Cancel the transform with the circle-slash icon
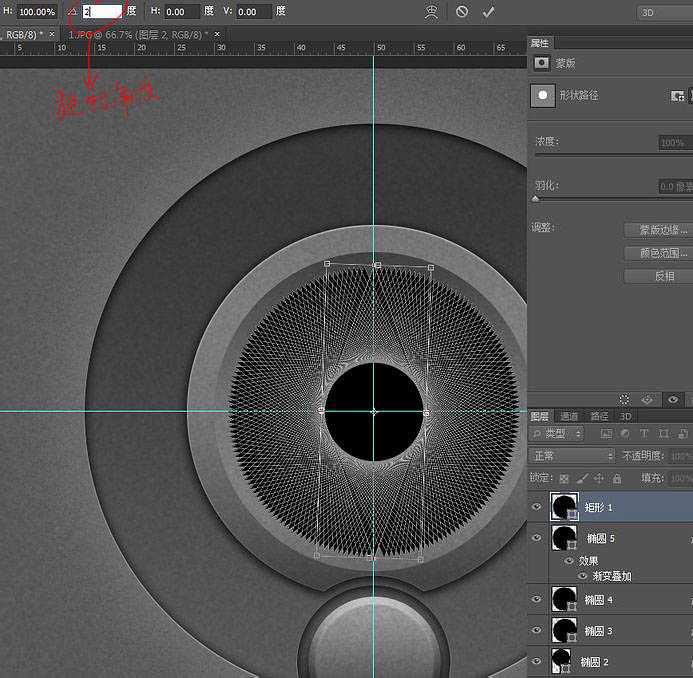The image size is (693, 678). coord(461,12)
